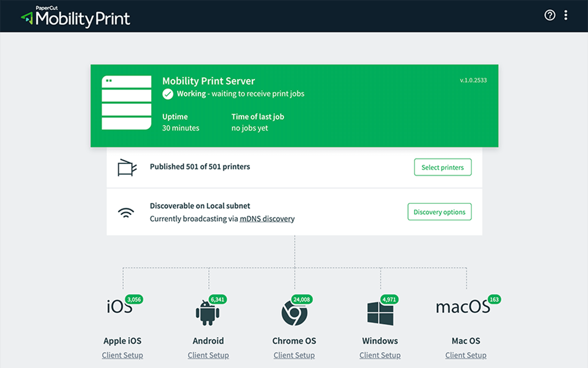Image resolution: width=588 pixels, height=368 pixels.
Task: Click the green working checkmark icon
Action: click(x=167, y=94)
